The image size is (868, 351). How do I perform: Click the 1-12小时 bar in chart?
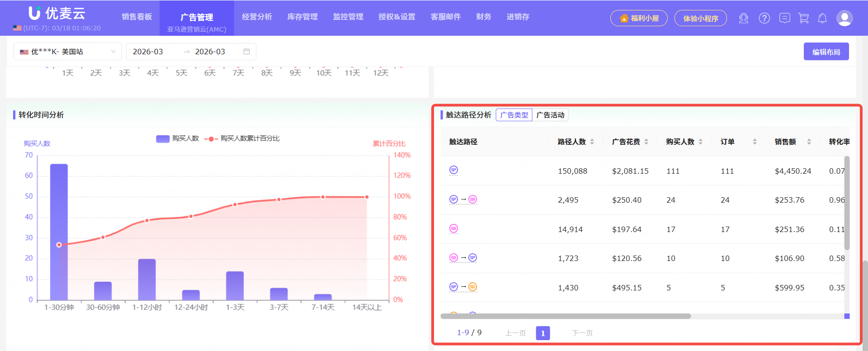click(x=147, y=280)
